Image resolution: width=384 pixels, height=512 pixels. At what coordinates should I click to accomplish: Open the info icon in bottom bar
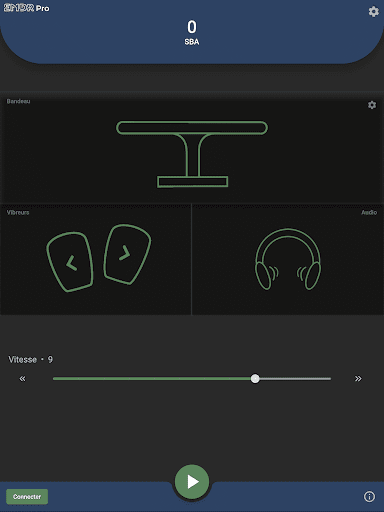[369, 497]
